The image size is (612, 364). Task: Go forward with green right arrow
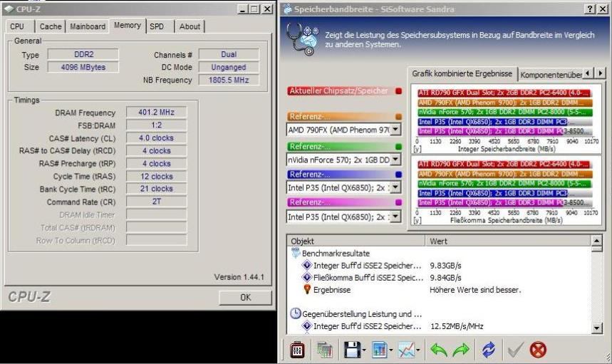click(461, 350)
